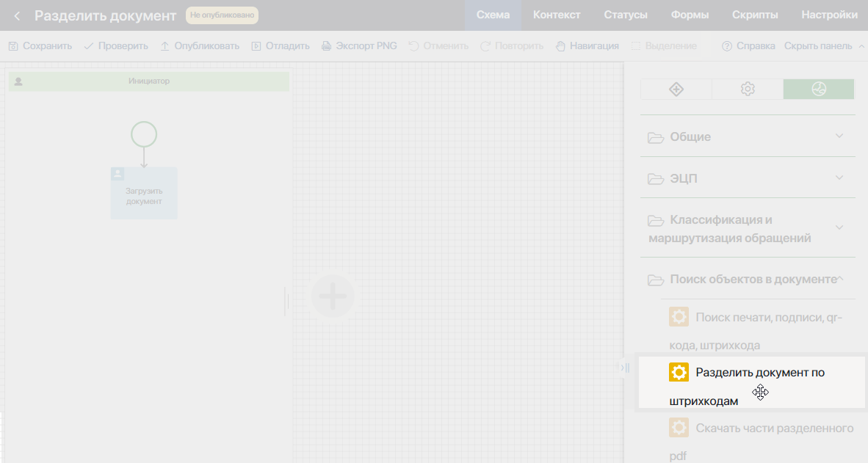Screen dimensions: 868x463
Task: Undo the last action with Отменить
Action: point(438,46)
